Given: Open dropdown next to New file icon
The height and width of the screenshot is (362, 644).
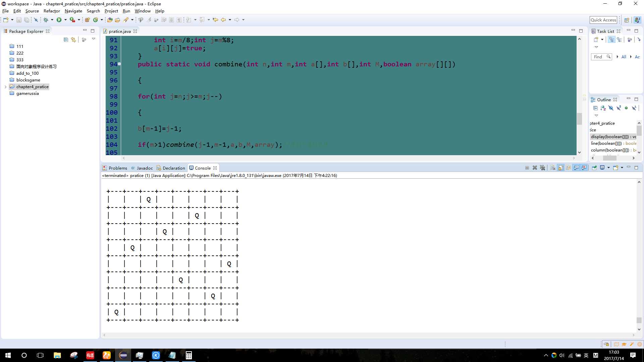Looking at the screenshot, I should (12, 20).
